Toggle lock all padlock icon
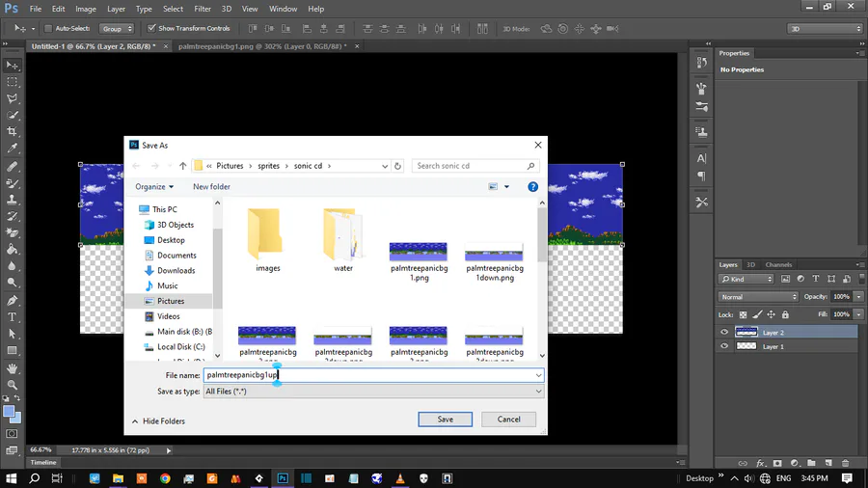This screenshot has height=488, width=868. coord(785,314)
